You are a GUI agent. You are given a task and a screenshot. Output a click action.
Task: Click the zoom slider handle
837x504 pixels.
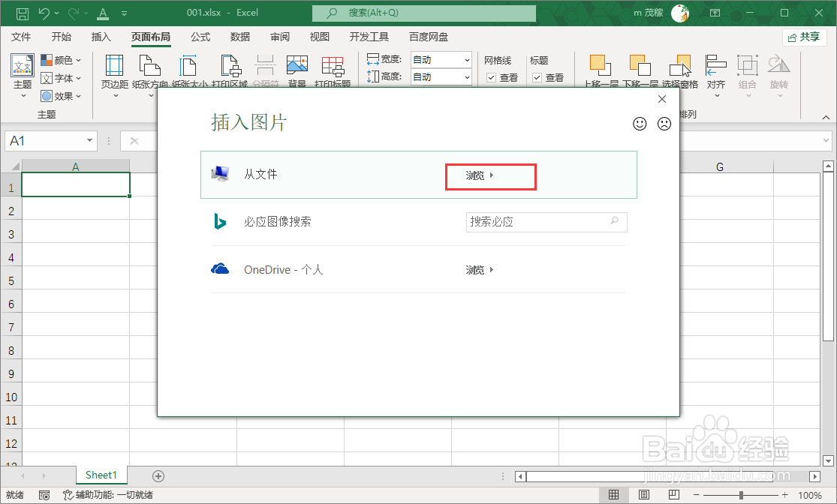tap(742, 496)
